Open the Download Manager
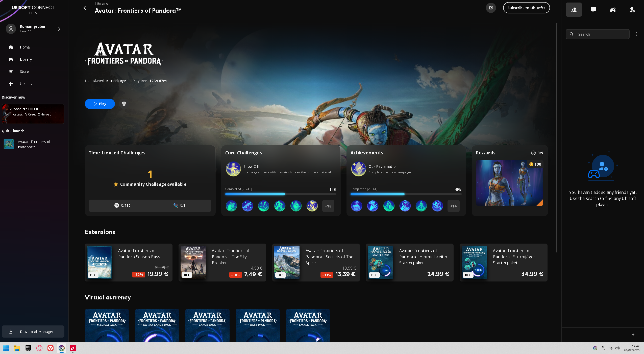The width and height of the screenshot is (644, 354). pos(33,332)
